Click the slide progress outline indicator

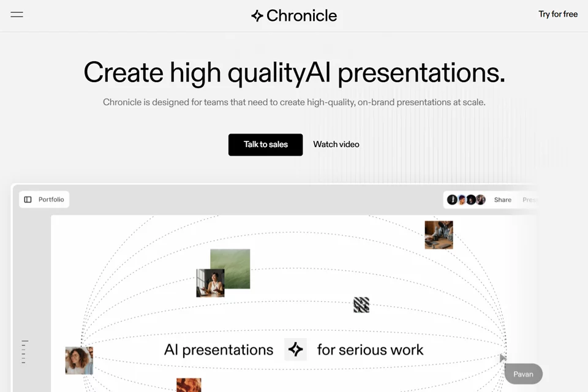tap(24, 352)
